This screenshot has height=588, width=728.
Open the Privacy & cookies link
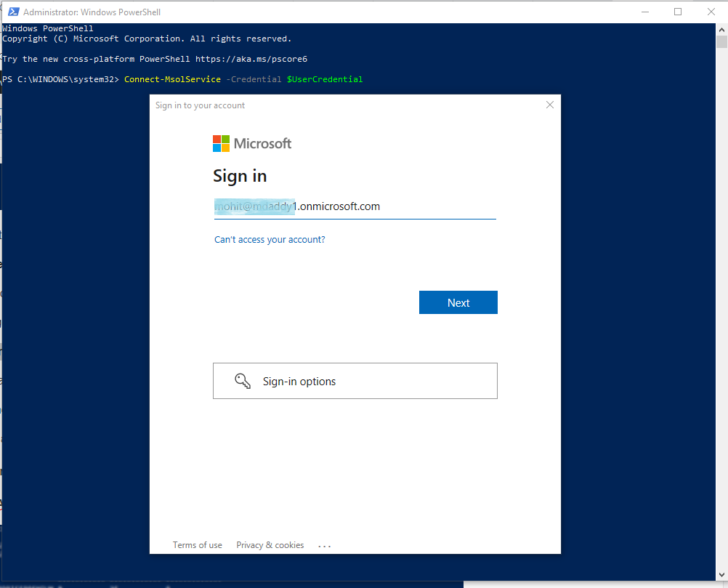pyautogui.click(x=270, y=544)
